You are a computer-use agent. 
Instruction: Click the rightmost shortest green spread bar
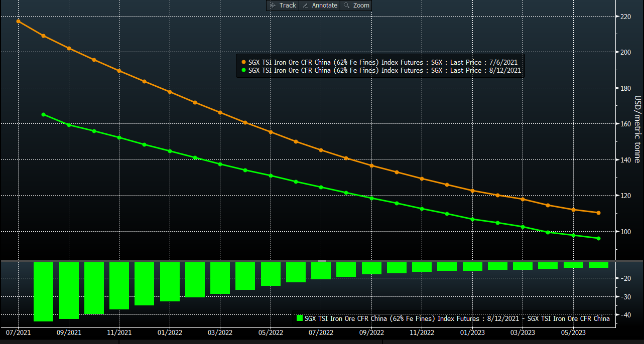598,265
